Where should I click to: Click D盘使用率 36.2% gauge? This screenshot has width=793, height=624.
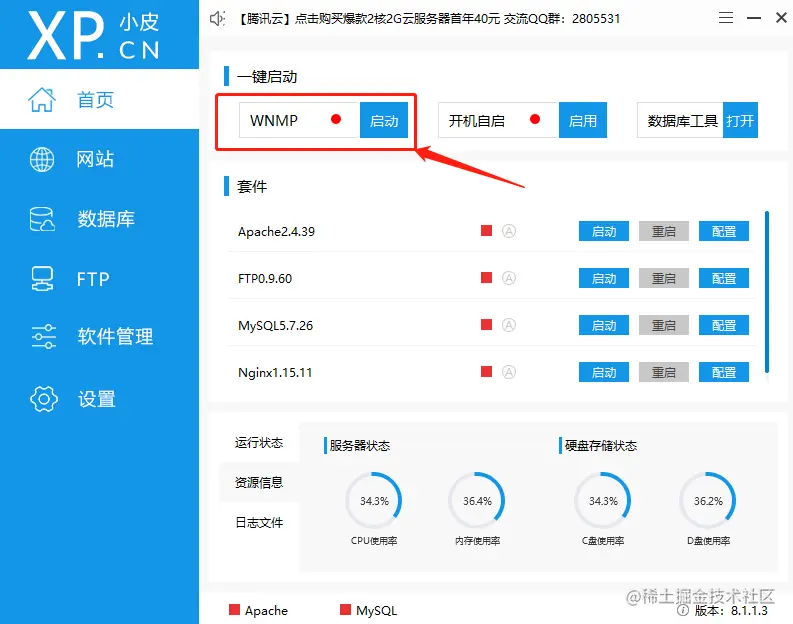708,501
